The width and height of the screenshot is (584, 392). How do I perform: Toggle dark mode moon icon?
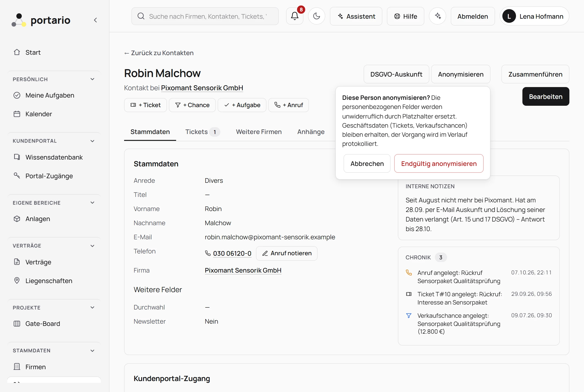(x=316, y=16)
